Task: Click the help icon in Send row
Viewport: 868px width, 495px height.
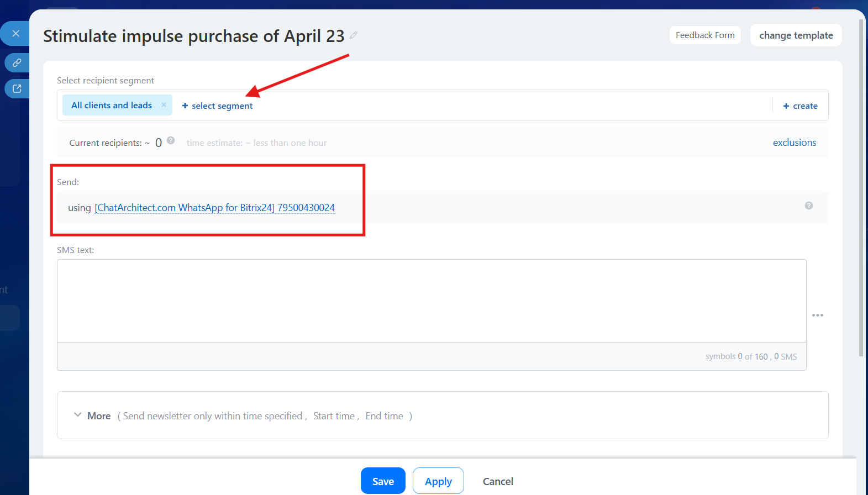Action: (808, 206)
